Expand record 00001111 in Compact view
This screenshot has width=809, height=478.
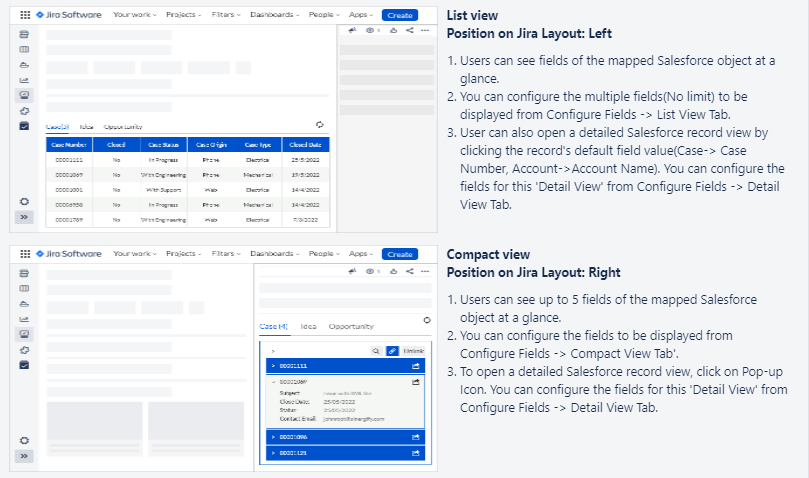[x=273, y=366]
